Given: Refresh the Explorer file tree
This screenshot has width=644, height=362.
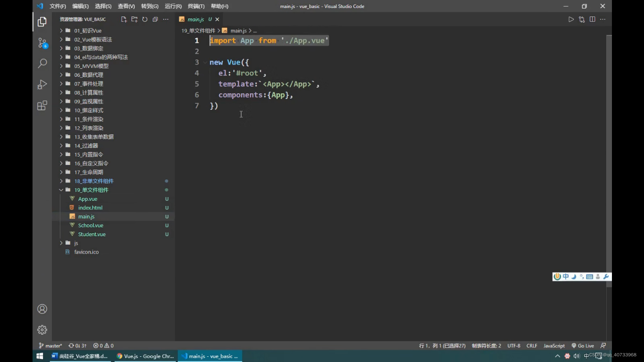Looking at the screenshot, I should (x=145, y=19).
